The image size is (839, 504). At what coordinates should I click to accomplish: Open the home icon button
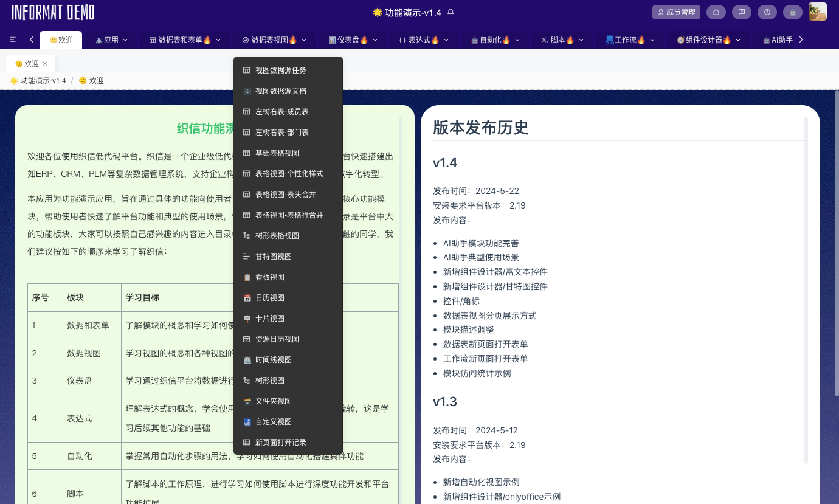(717, 12)
